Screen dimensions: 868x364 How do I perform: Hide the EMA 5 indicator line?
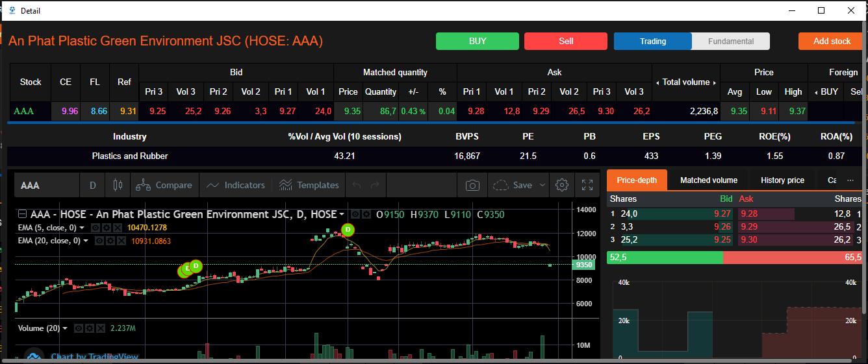(95, 228)
